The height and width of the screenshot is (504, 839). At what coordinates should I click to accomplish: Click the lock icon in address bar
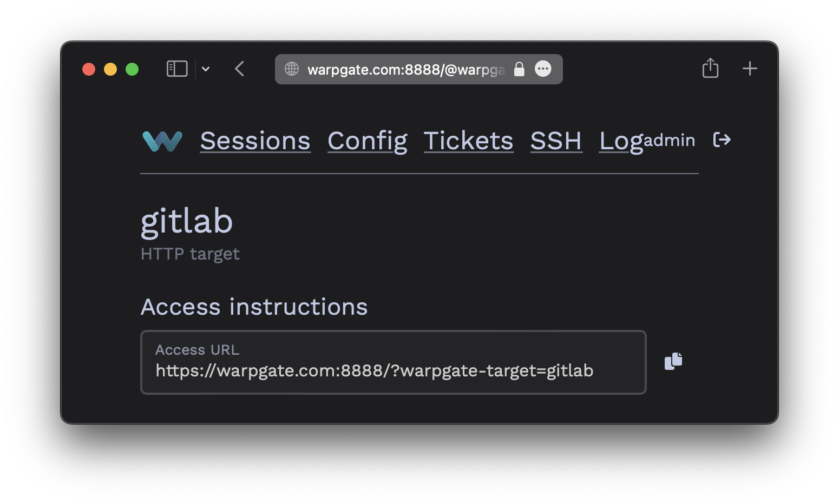point(519,69)
